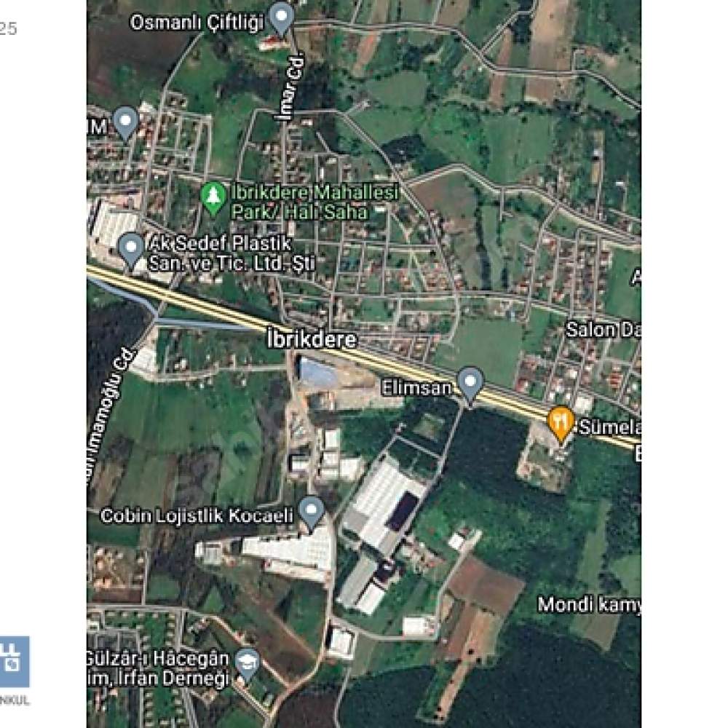Image resolution: width=728 pixels, height=728 pixels.
Task: Select the partially hidden pin near top left
Action: tap(125, 124)
